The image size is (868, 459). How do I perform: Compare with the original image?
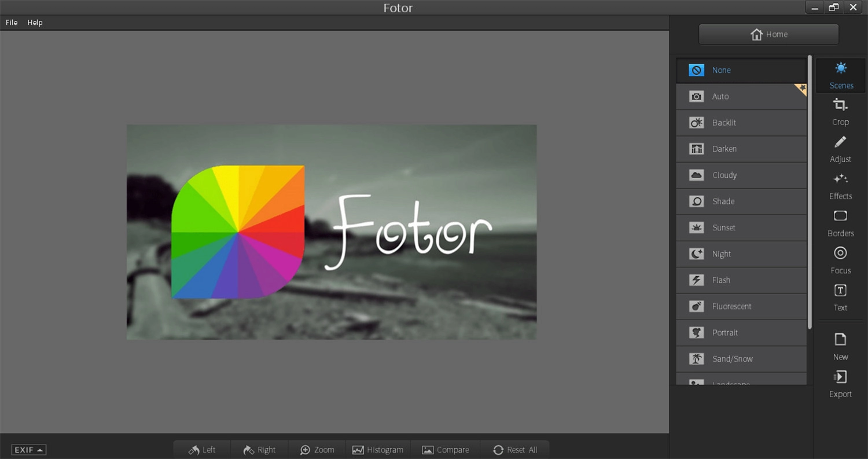click(445, 450)
